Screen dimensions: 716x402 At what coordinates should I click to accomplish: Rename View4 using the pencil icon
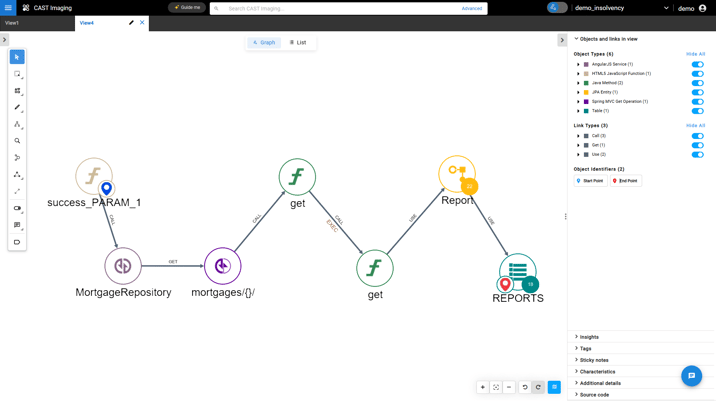pos(131,22)
